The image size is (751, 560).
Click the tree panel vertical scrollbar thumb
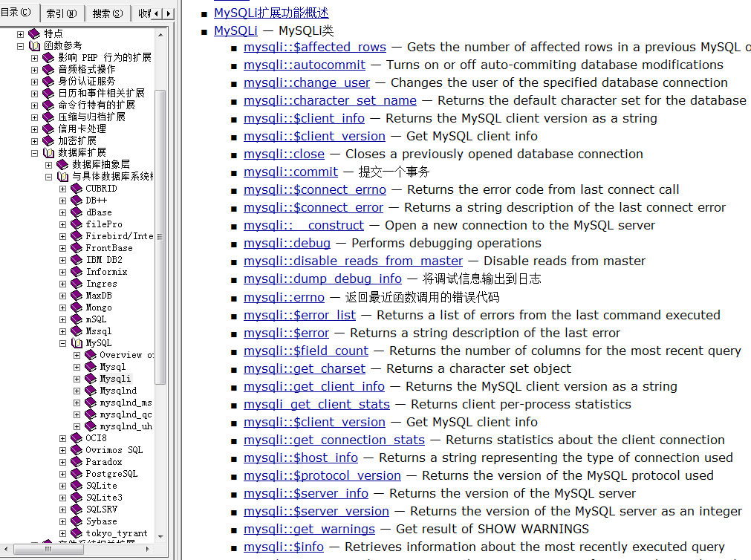coord(160,237)
